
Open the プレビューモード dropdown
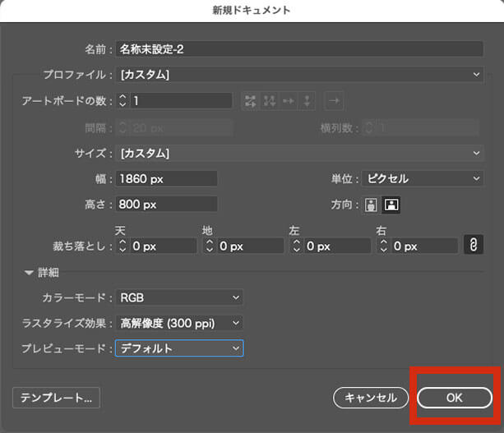click(179, 348)
